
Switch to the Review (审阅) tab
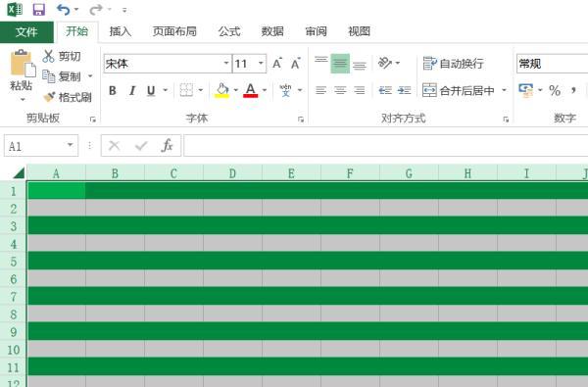tap(316, 31)
